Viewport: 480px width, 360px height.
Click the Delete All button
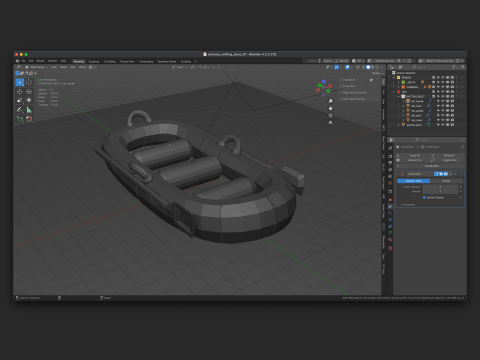pos(449,155)
